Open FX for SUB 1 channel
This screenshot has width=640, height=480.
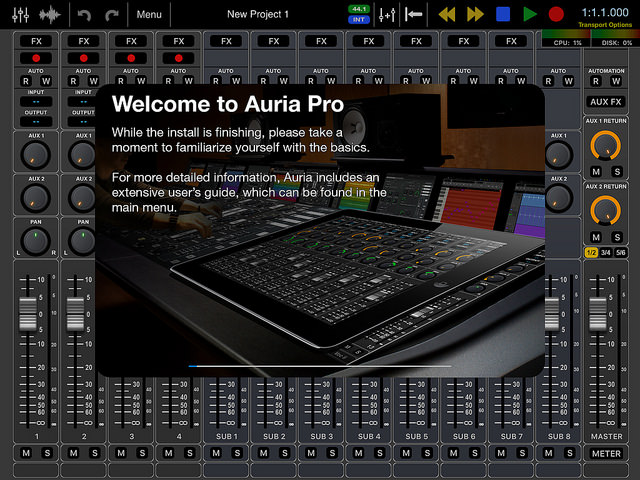pos(226,41)
